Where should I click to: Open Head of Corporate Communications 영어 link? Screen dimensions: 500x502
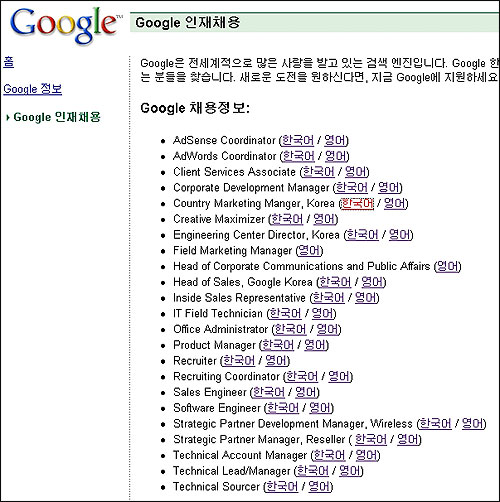448,266
